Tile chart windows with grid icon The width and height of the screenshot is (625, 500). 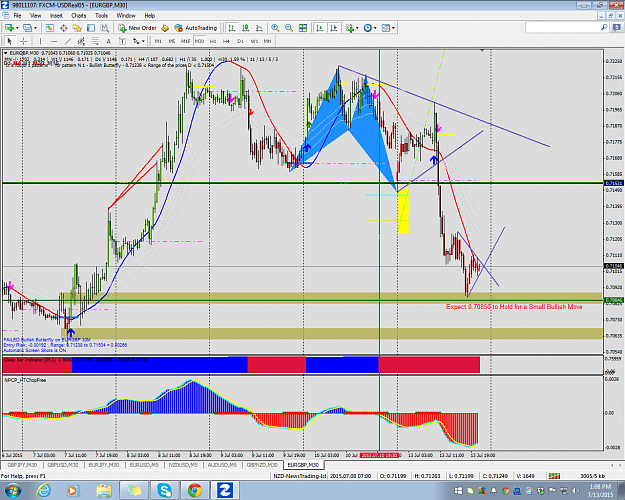[x=303, y=28]
